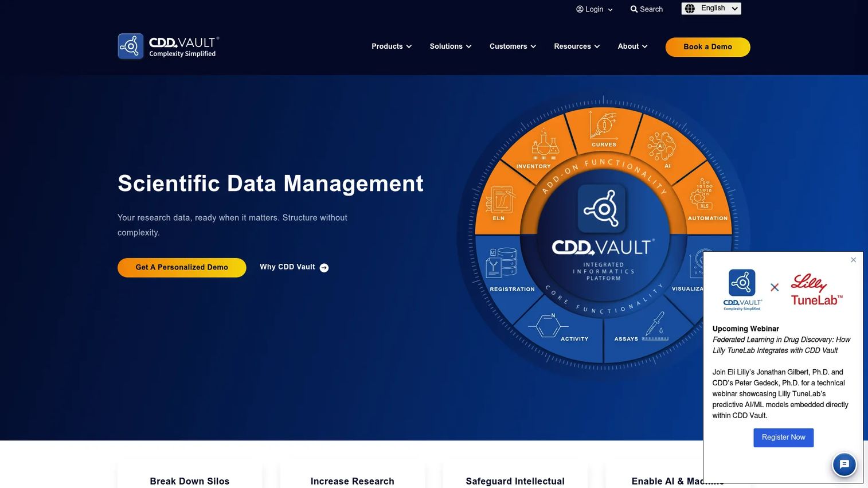Click the Search text link
868x488 pixels.
[651, 9]
